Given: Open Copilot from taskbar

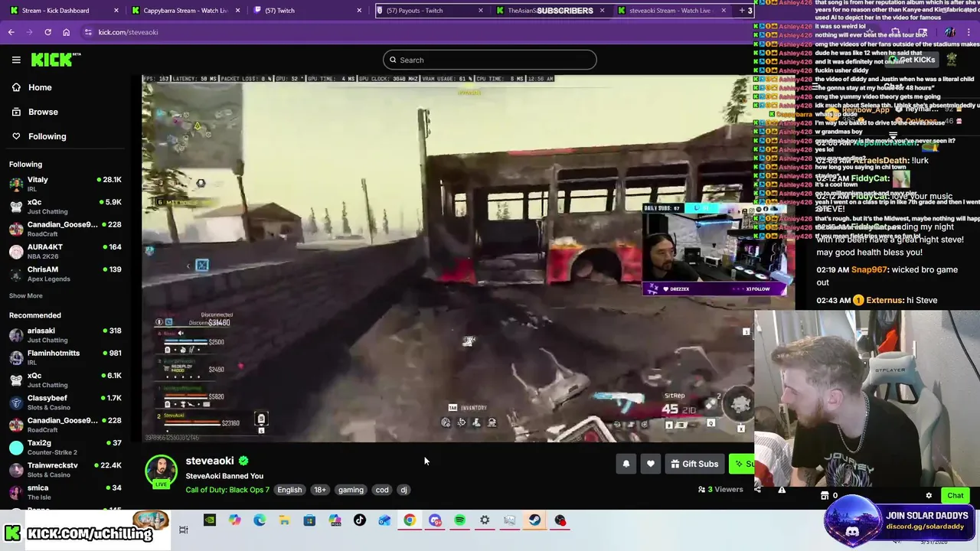Looking at the screenshot, I should point(234,520).
